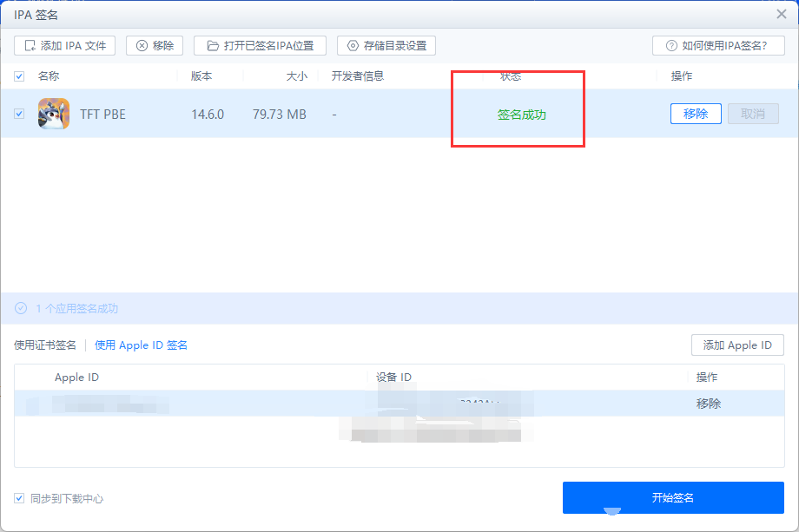The image size is (799, 532).
Task: Close the IPA signing window
Action: [x=781, y=14]
